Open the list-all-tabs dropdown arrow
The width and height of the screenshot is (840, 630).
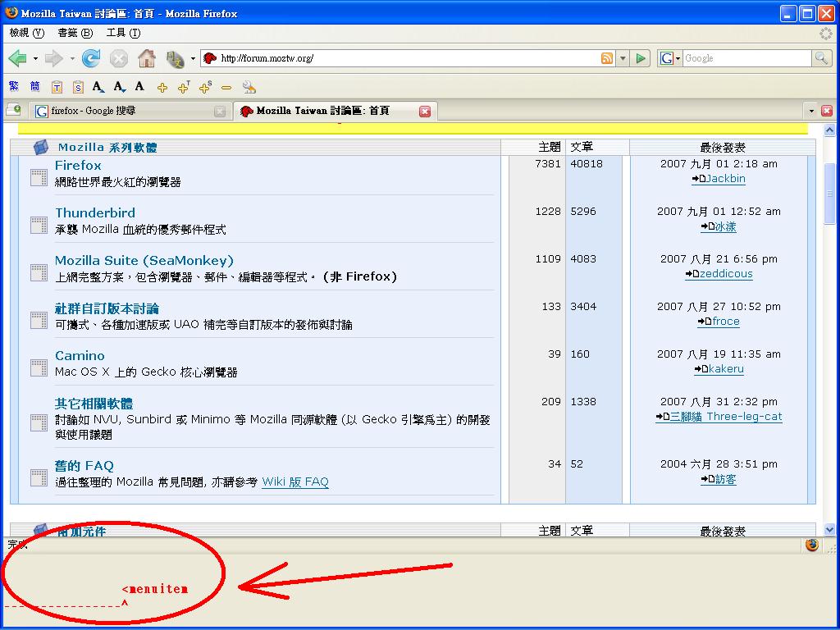(x=811, y=111)
